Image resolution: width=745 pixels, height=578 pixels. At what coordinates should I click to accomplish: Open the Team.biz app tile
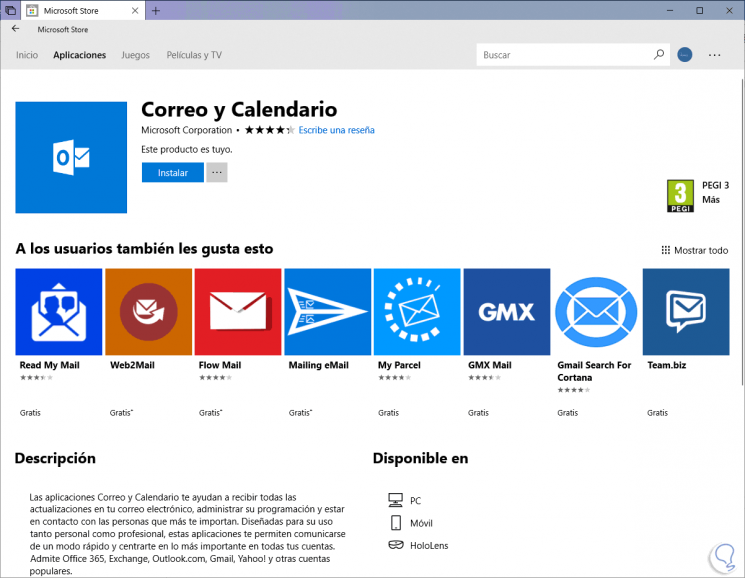point(686,312)
